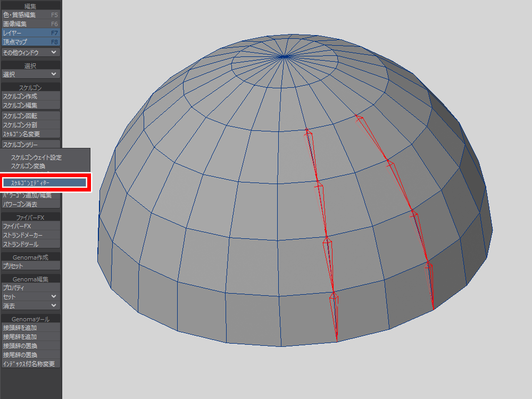Expand the その他ウィンドウ dropdown
The width and height of the screenshot is (532, 399).
[x=30, y=52]
